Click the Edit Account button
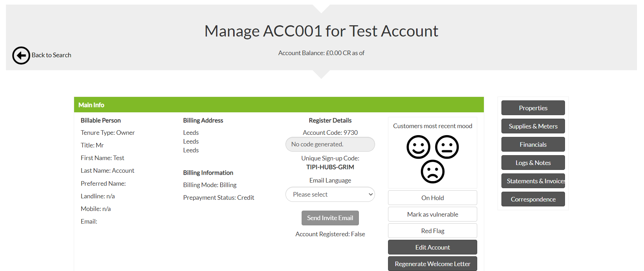The image size is (644, 271). [x=432, y=247]
